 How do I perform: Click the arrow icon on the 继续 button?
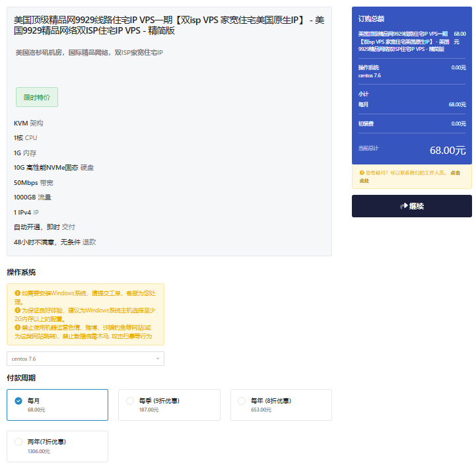coord(403,206)
